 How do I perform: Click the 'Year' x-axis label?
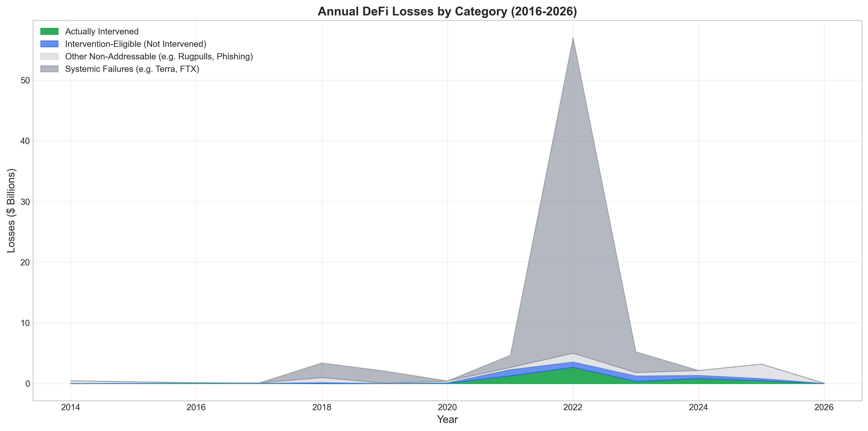point(447,420)
